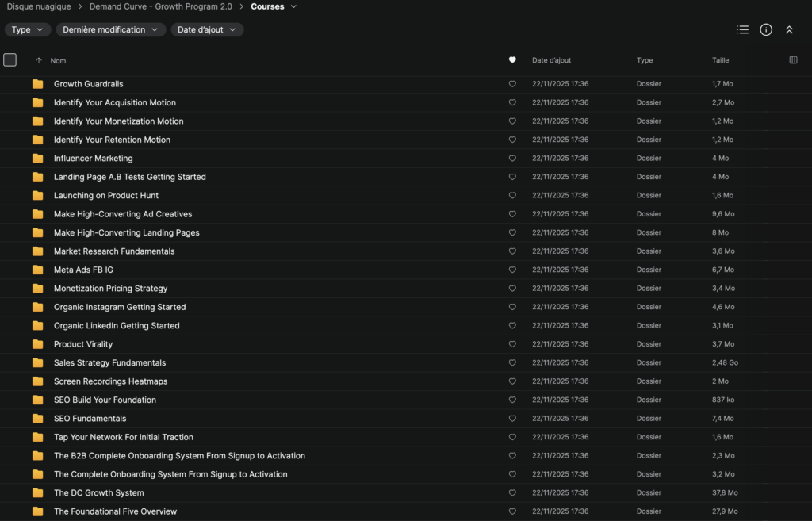Tick the select-all checkbox

[10, 60]
